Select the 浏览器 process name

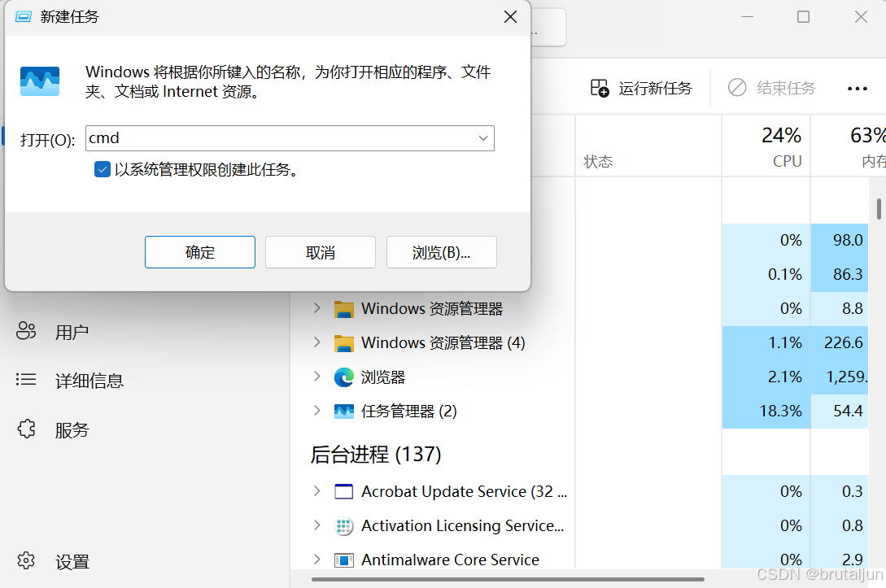coord(383,377)
